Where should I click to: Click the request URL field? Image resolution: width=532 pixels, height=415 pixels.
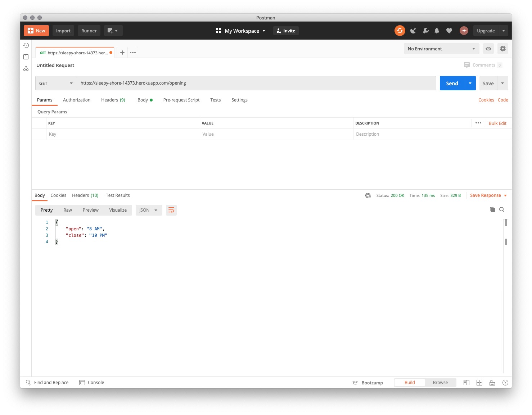coord(256,83)
